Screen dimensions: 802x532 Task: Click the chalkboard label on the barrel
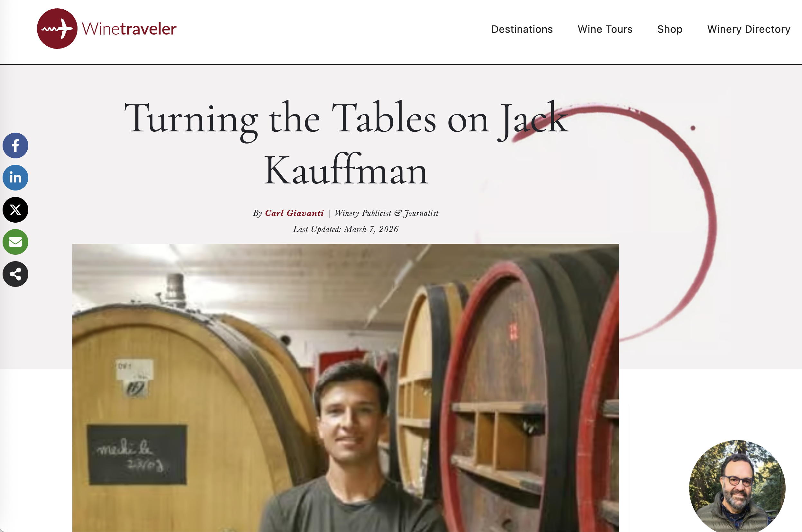[137, 454]
